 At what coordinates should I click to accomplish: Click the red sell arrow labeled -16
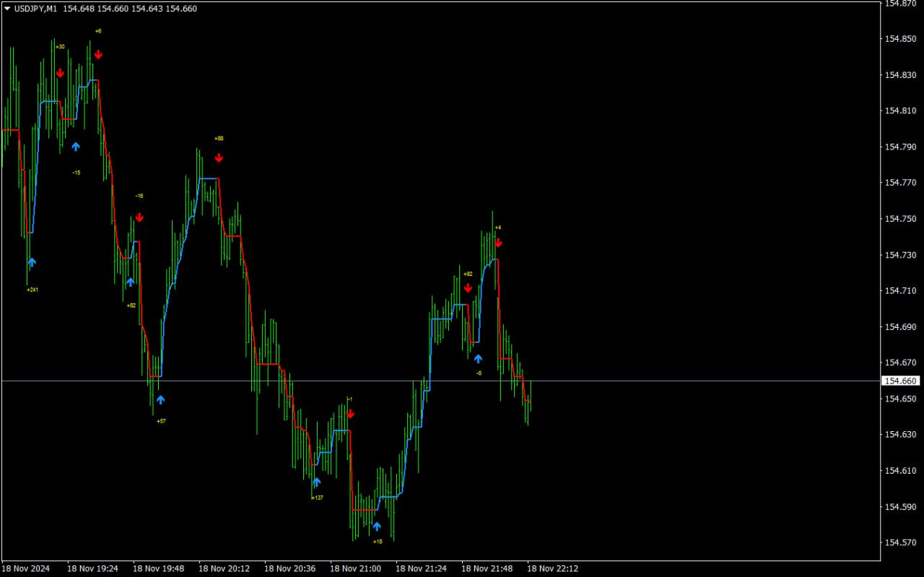[139, 217]
